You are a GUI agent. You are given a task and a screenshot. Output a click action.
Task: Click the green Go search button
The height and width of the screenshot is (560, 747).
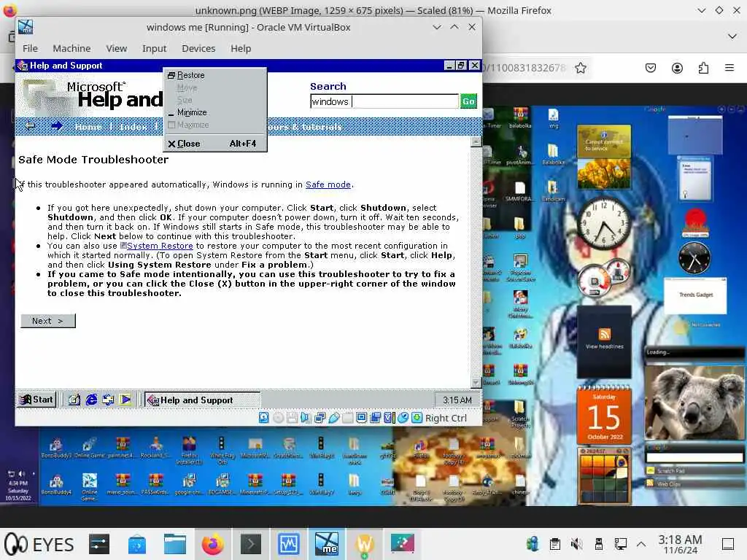pyautogui.click(x=468, y=101)
